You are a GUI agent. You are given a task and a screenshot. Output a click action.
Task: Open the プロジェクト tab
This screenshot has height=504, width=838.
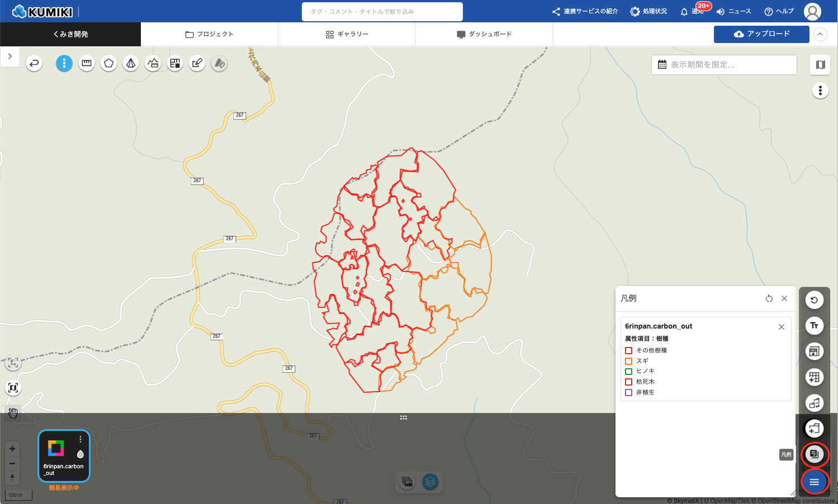[x=209, y=34]
